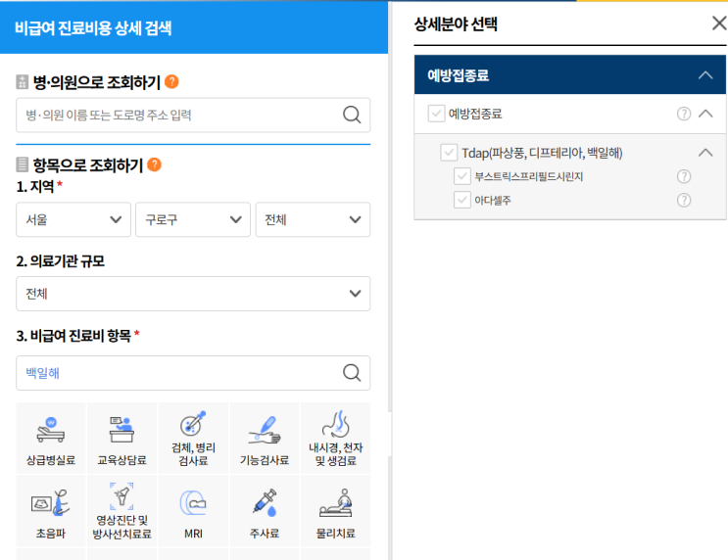Show help for 부스트릭스프리필드시린지
Screen dimensions: 728x560
click(684, 176)
